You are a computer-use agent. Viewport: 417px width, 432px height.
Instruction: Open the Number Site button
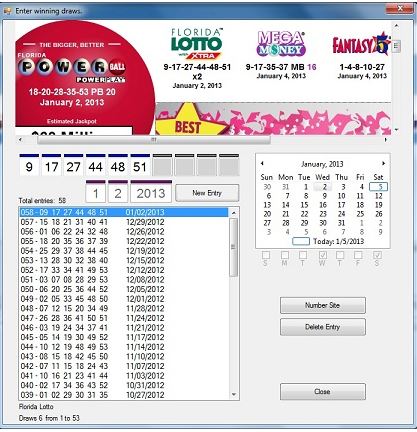pos(323,305)
